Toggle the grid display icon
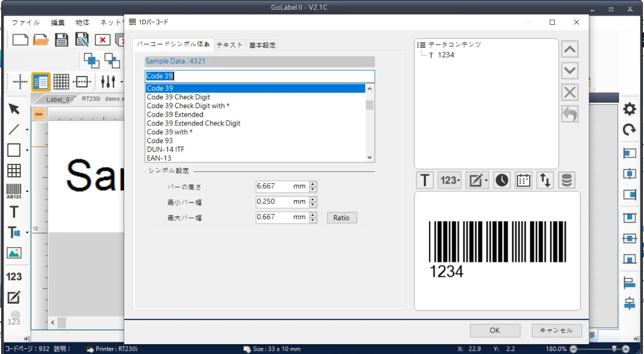Screen dimensions: 644x354 (61, 82)
